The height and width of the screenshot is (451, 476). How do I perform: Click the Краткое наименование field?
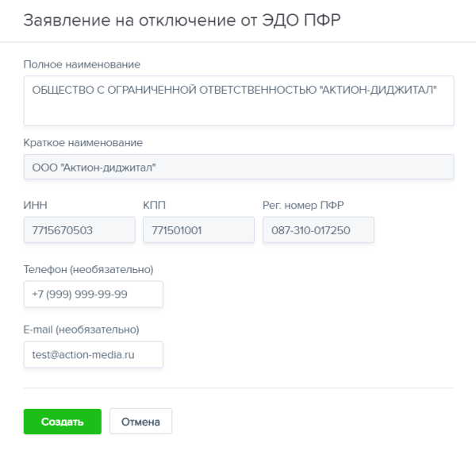click(x=238, y=167)
